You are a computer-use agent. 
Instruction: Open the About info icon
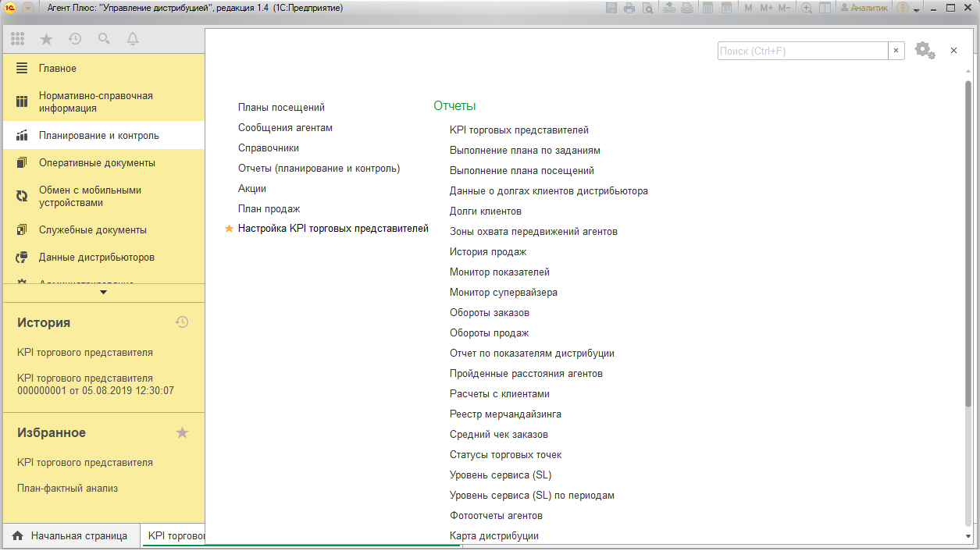point(903,8)
